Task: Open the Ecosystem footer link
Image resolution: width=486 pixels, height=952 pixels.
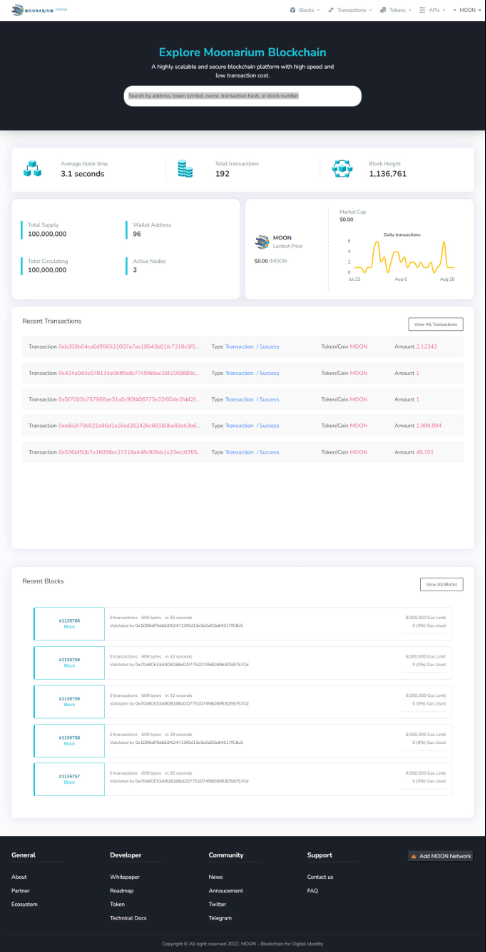Action: 23,904
